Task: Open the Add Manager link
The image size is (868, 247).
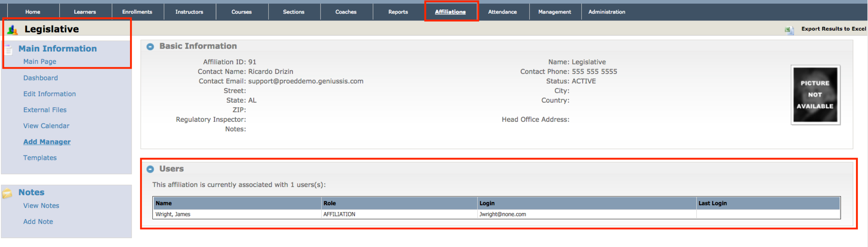Action: (47, 142)
